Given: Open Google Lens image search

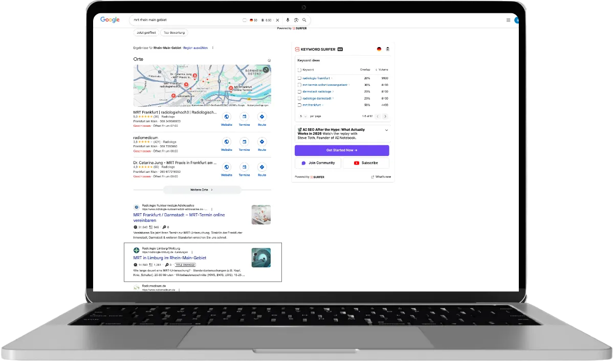Looking at the screenshot, I should [x=296, y=20].
